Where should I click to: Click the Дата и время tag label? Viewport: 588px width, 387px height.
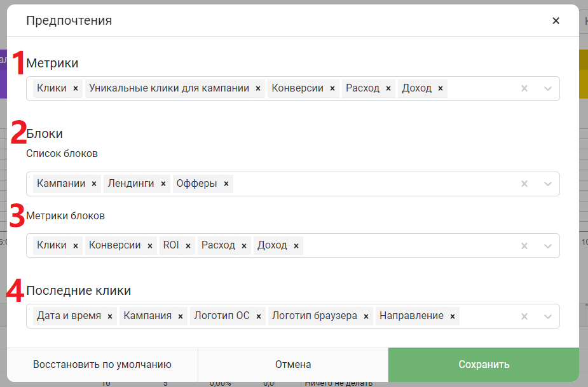(69, 316)
